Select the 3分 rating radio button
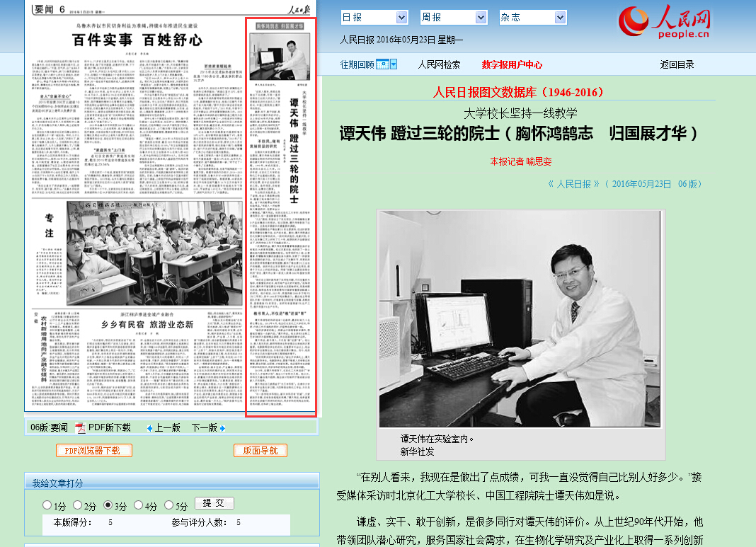This screenshot has width=756, height=547. click(x=108, y=505)
